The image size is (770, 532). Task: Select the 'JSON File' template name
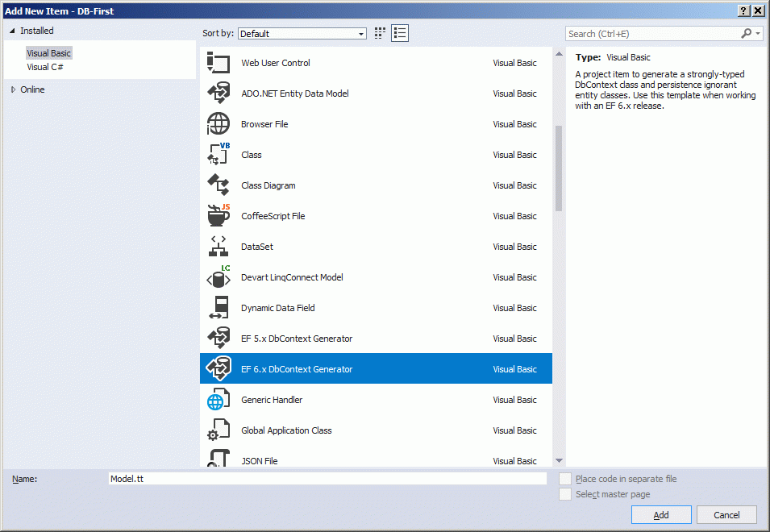(260, 461)
